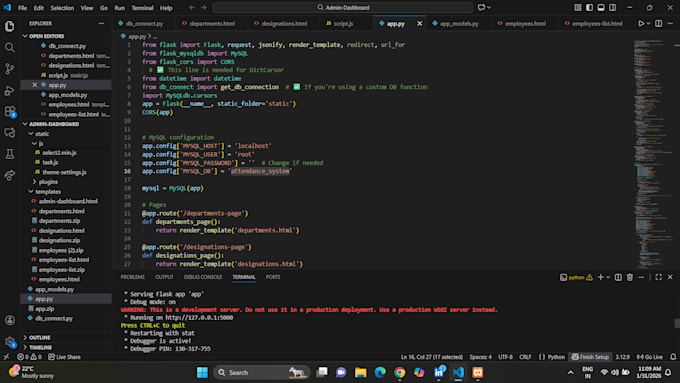Open remote window indicator in status bar

6,357
